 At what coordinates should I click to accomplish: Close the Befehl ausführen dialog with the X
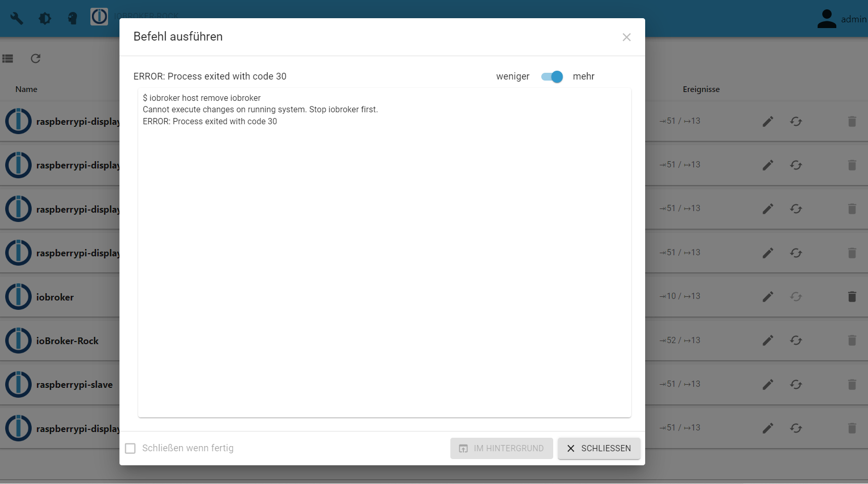pyautogui.click(x=626, y=37)
